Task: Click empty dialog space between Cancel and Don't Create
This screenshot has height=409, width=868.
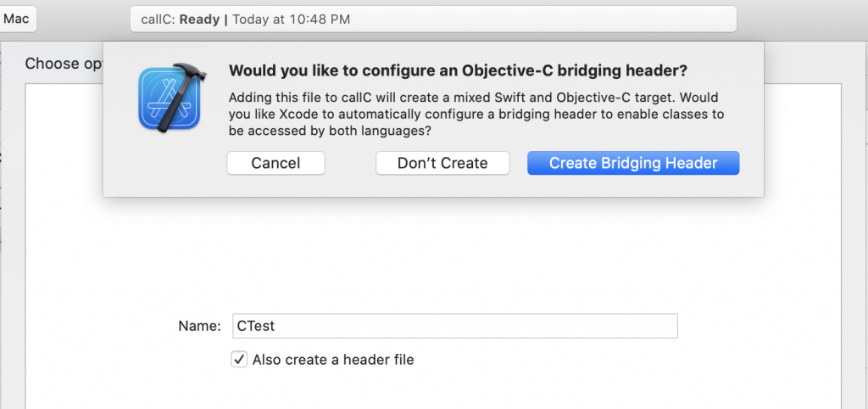Action: click(x=350, y=163)
